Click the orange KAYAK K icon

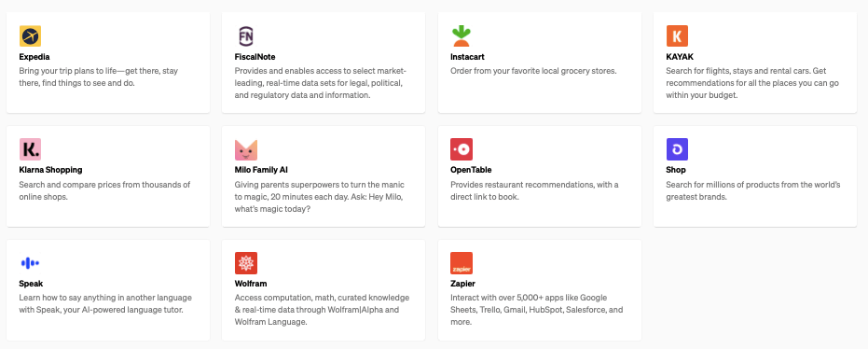tap(677, 36)
